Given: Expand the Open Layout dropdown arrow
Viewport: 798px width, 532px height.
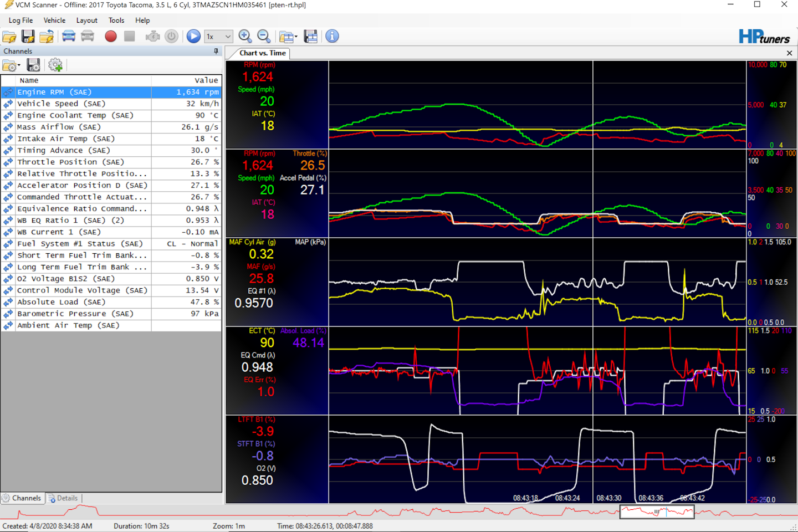Looking at the screenshot, I should pos(296,37).
